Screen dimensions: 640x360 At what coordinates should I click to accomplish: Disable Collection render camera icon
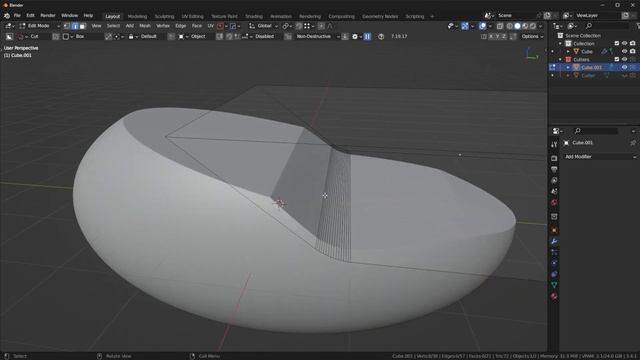pos(633,43)
